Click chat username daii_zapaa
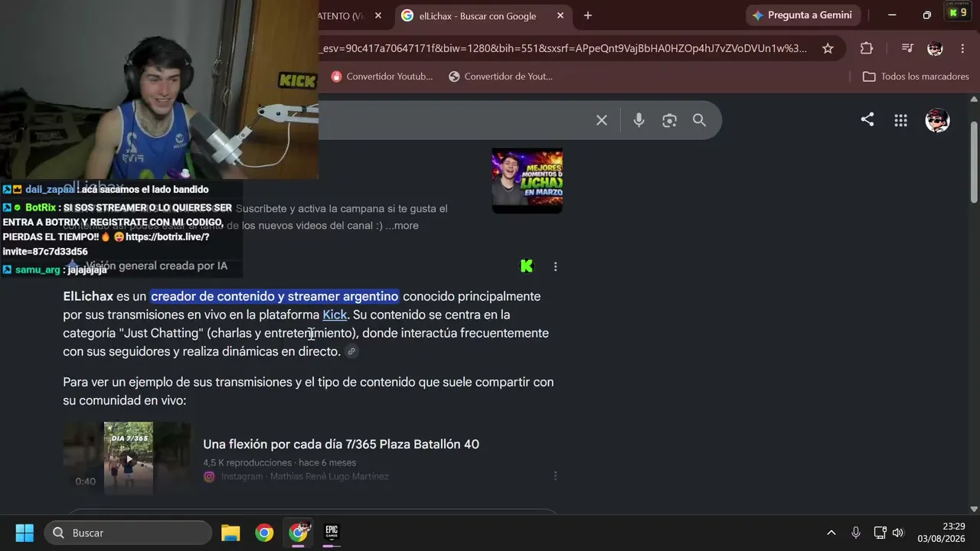Viewport: 980px width, 551px height. [x=50, y=190]
